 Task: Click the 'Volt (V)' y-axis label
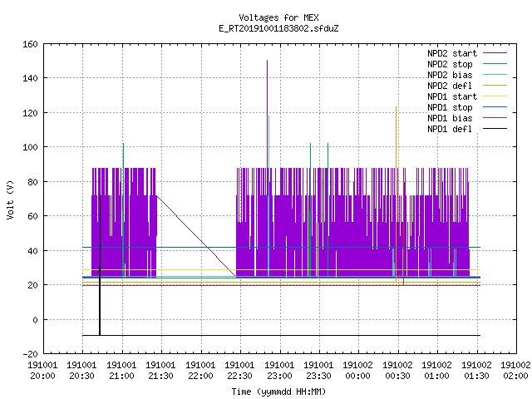pos(11,200)
